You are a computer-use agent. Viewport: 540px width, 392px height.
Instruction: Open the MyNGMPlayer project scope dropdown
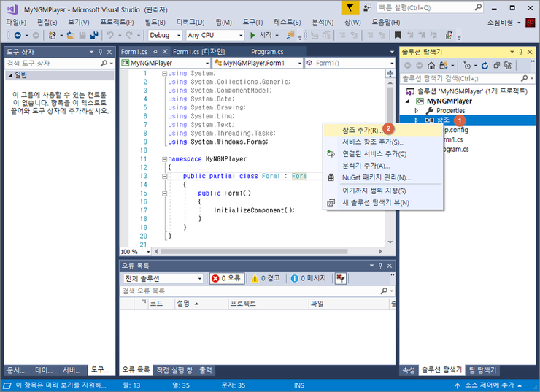[165, 63]
